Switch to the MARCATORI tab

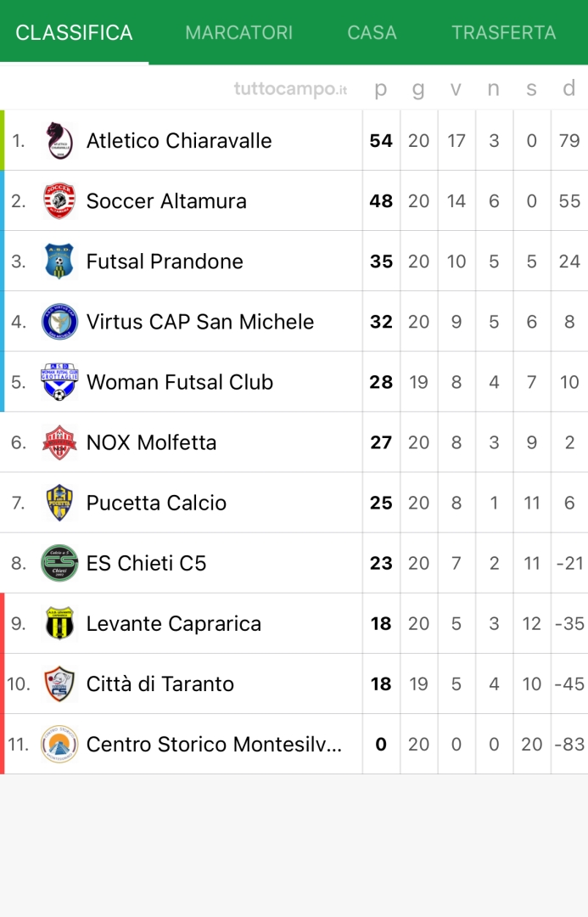click(239, 33)
